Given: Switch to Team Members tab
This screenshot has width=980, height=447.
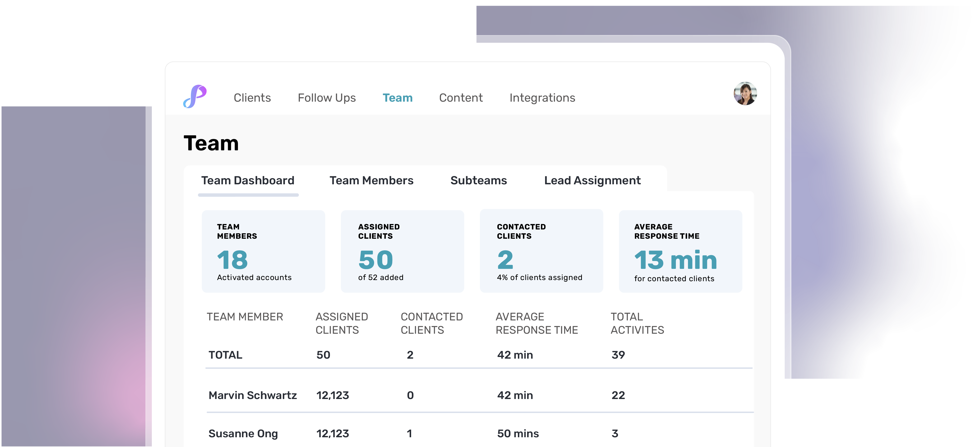Looking at the screenshot, I should [x=371, y=181].
